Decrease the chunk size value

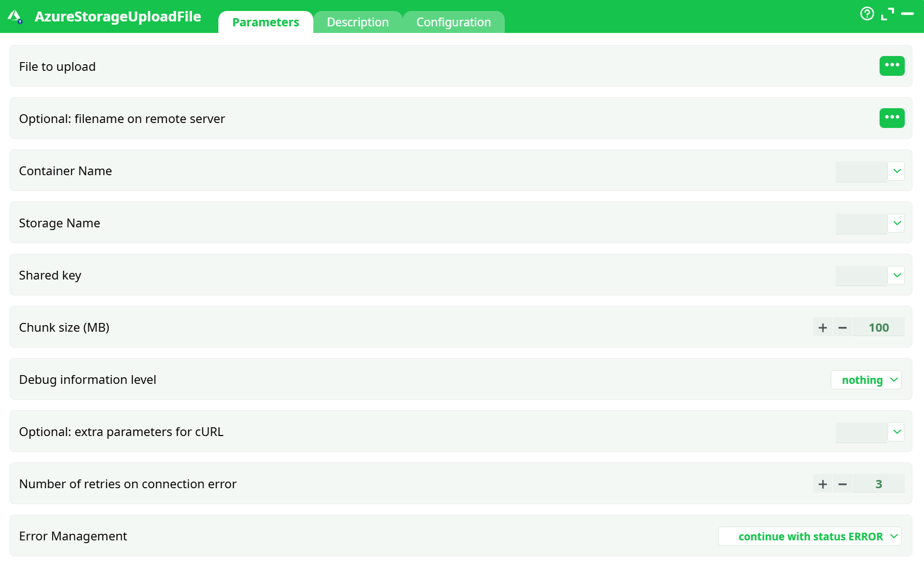(x=843, y=327)
